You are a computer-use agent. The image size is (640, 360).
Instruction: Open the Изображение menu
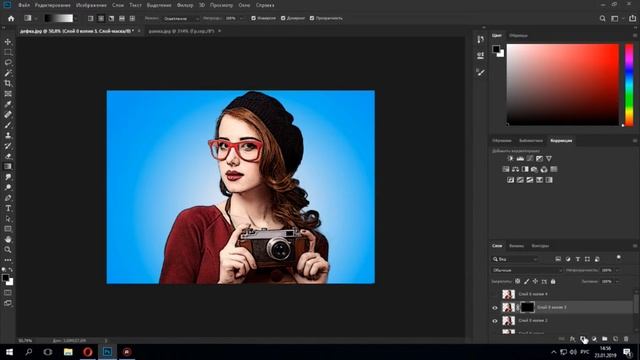(91, 5)
